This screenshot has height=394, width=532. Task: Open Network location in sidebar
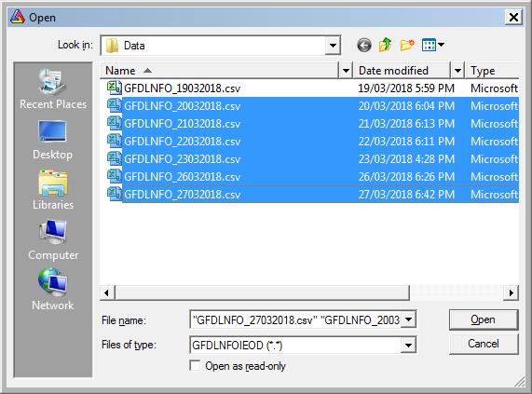click(53, 290)
